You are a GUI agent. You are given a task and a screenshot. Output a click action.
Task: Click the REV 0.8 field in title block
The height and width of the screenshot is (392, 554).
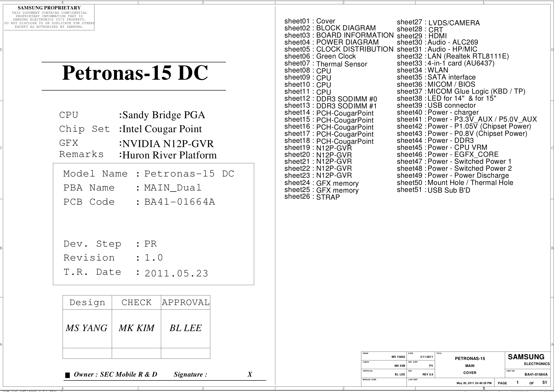tap(428, 374)
